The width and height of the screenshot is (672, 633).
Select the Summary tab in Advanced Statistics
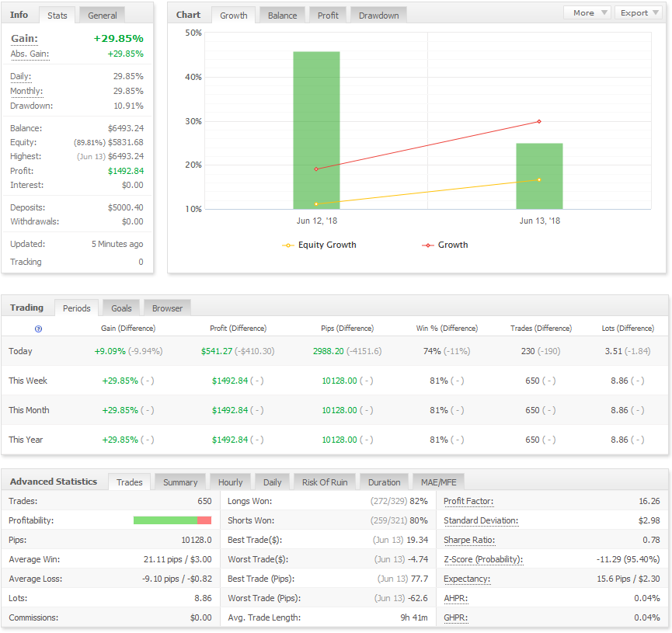(x=180, y=482)
